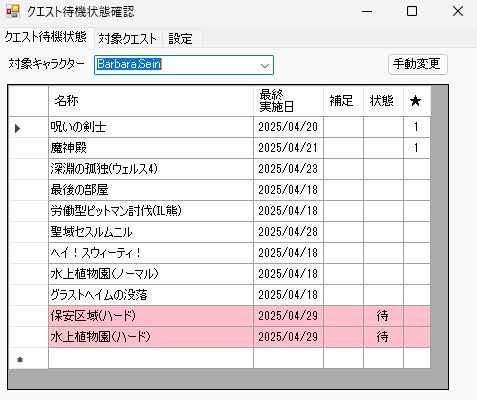Sort by the 最終実施日 column header

click(x=288, y=101)
